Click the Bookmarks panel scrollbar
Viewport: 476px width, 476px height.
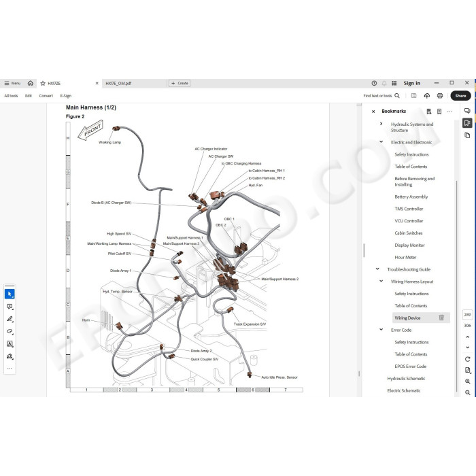point(456,286)
